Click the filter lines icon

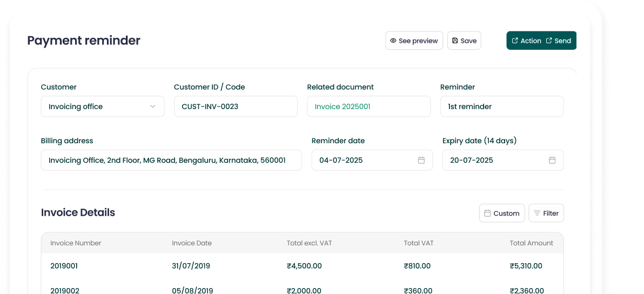pyautogui.click(x=537, y=213)
